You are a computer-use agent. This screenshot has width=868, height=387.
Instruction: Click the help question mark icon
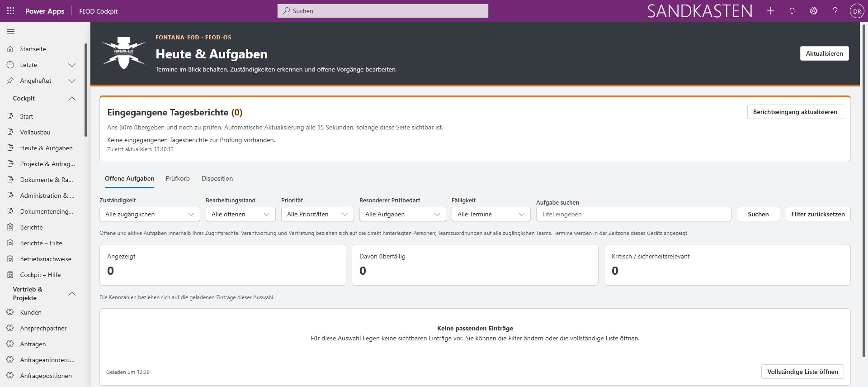point(835,11)
